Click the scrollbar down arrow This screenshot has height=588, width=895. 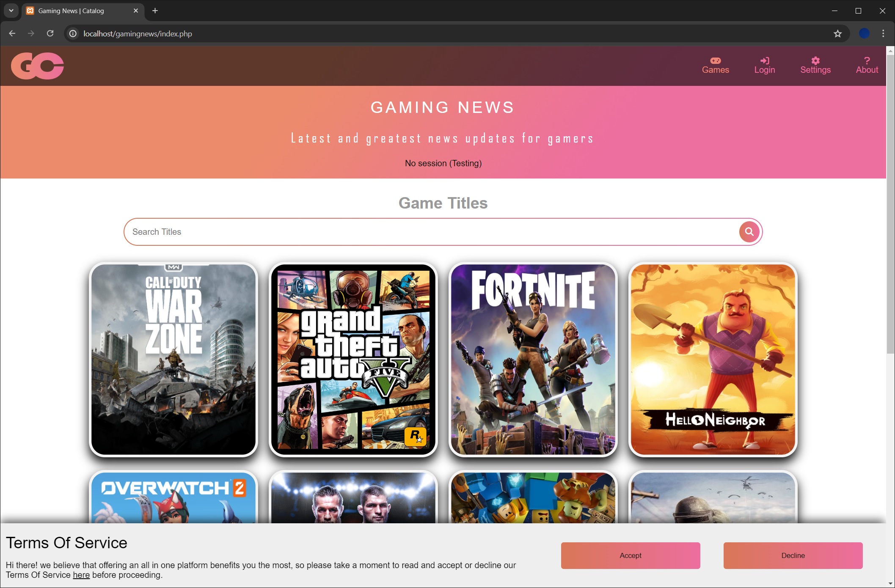(x=890, y=584)
